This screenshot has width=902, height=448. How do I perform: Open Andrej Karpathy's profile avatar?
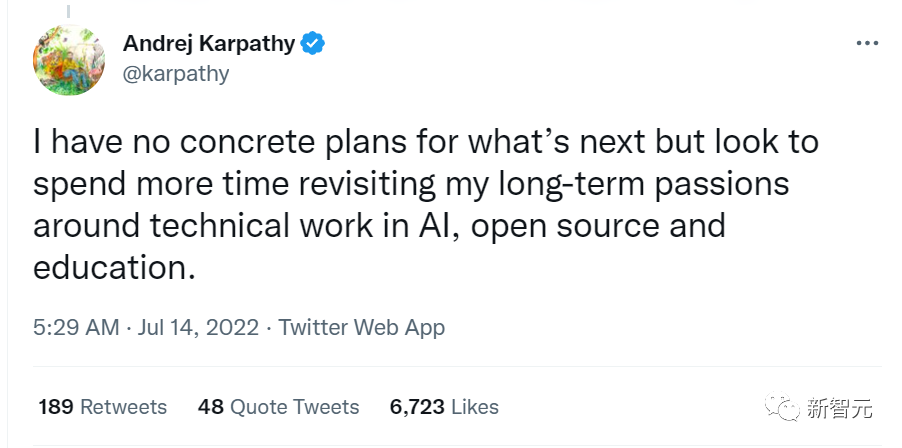[x=69, y=59]
